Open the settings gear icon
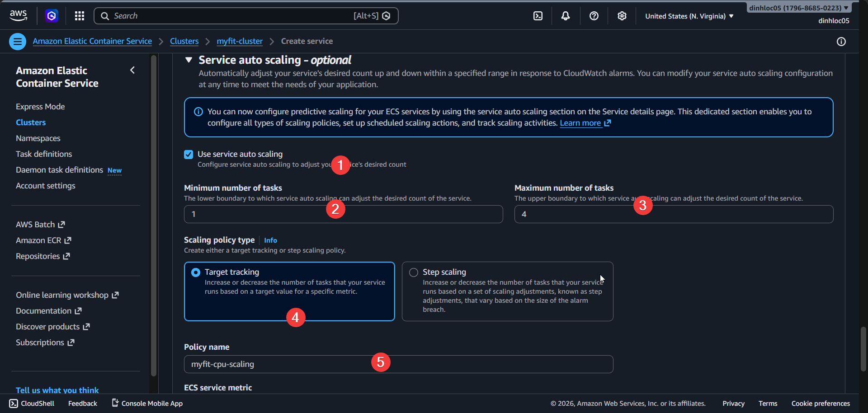This screenshot has height=413, width=868. [622, 15]
